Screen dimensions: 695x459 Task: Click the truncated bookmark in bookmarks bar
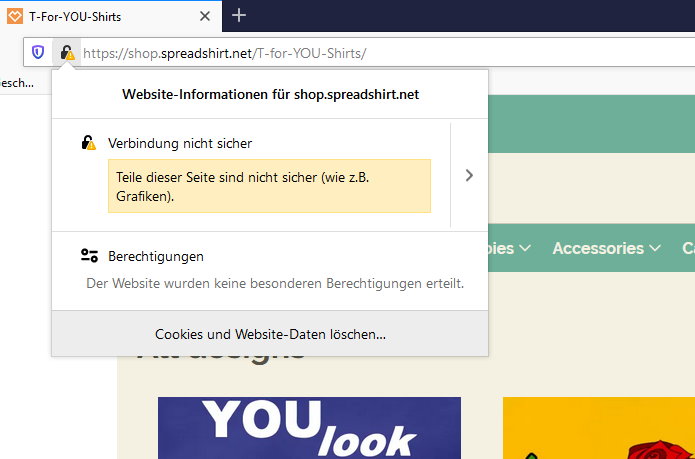coord(17,83)
